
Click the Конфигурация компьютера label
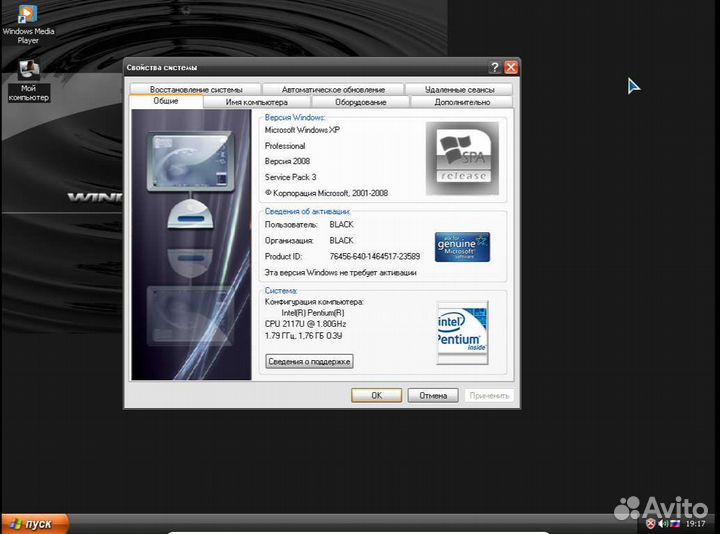[314, 302]
